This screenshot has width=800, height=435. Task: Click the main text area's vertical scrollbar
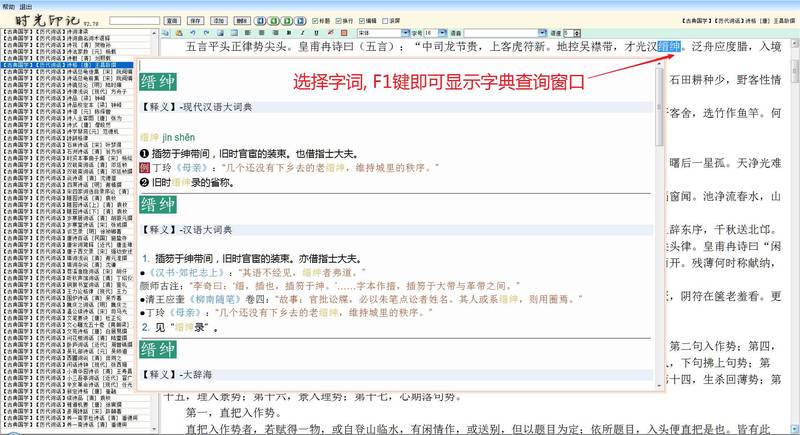tap(795, 71)
